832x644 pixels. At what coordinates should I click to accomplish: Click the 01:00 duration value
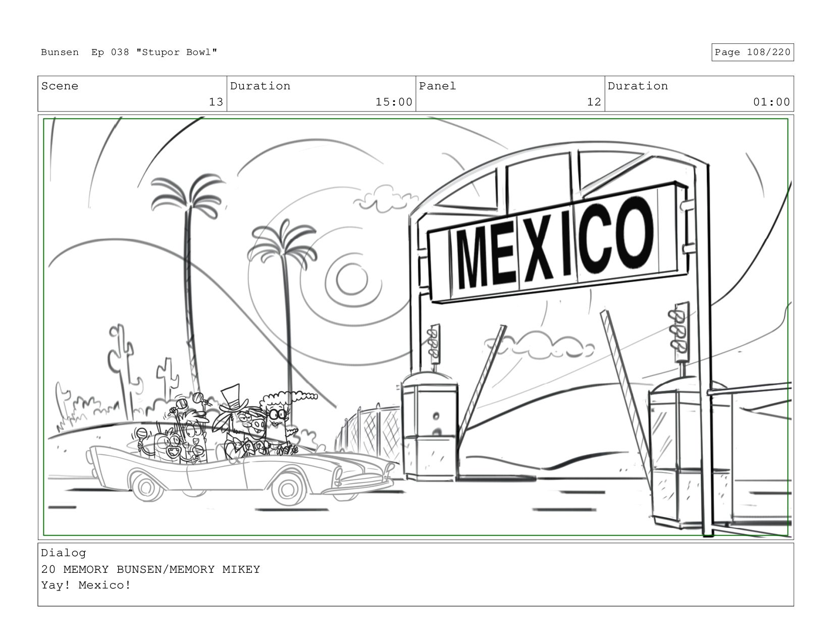pos(771,102)
